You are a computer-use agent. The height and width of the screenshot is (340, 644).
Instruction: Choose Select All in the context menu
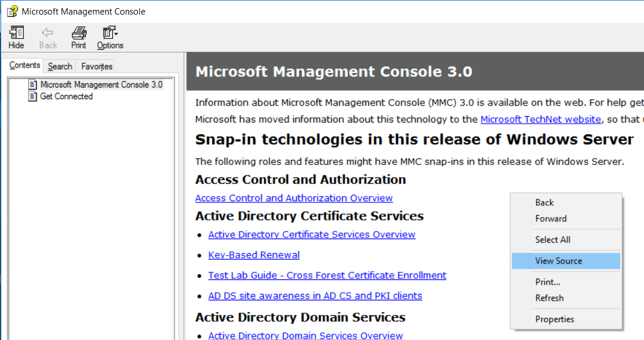click(566, 240)
